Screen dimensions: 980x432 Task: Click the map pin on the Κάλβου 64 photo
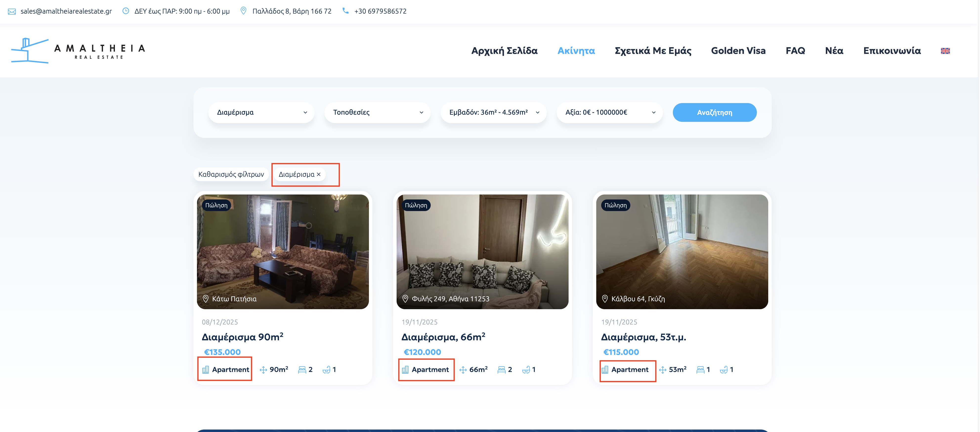(x=605, y=299)
